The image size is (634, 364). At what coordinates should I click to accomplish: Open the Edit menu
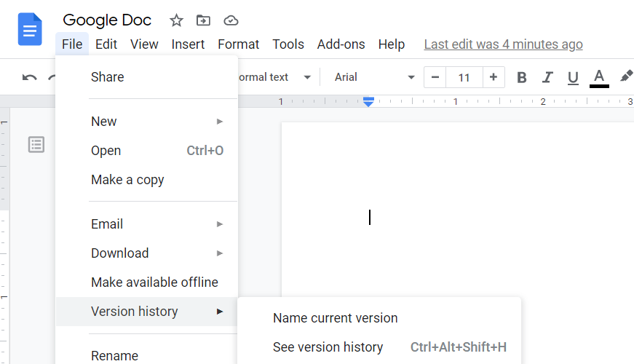(x=106, y=44)
